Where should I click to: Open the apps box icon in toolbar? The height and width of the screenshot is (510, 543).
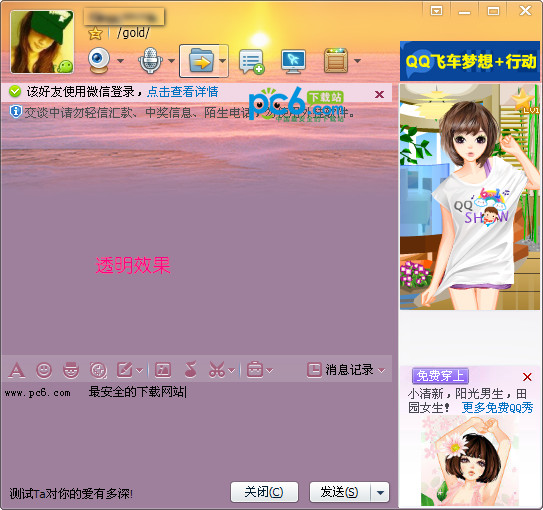click(x=336, y=61)
